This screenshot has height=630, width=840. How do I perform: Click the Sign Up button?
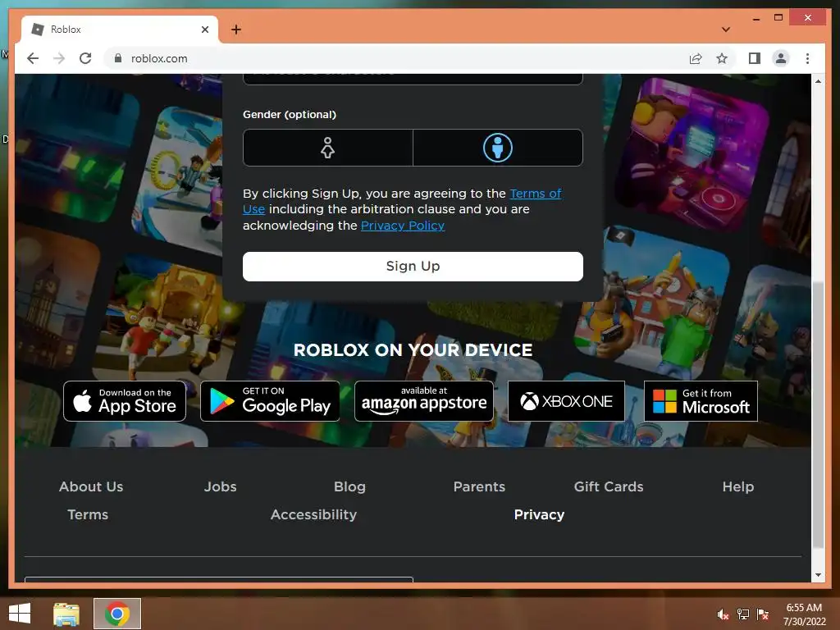tap(413, 267)
